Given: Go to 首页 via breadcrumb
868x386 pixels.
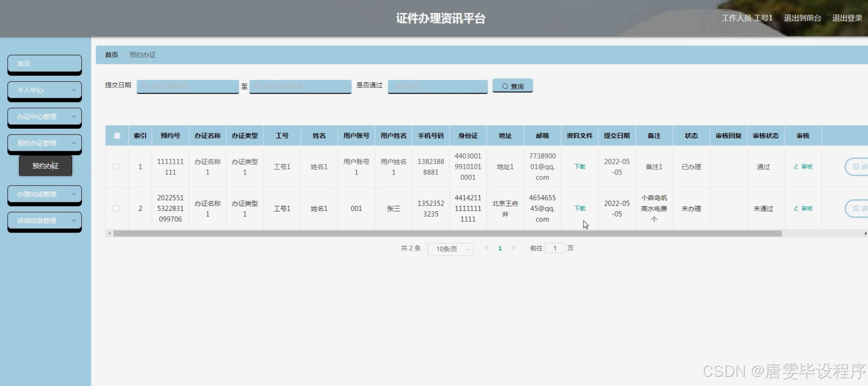Looking at the screenshot, I should pos(112,55).
